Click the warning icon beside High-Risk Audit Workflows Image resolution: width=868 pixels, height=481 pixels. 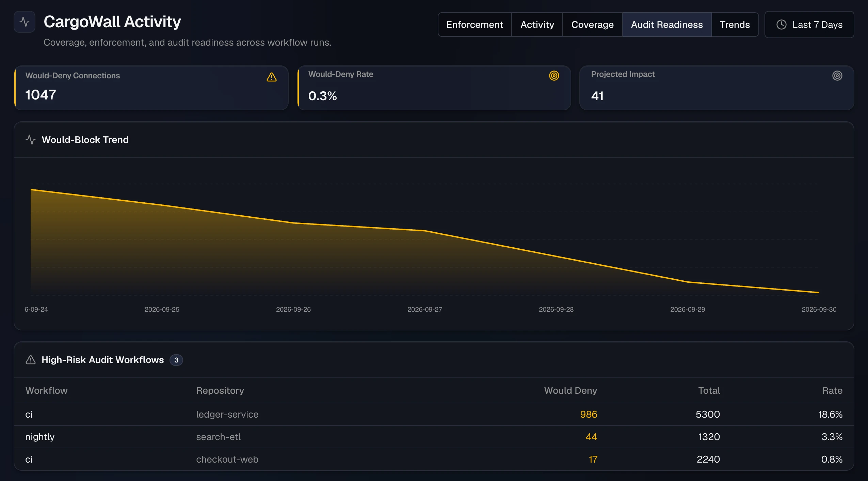click(x=31, y=360)
